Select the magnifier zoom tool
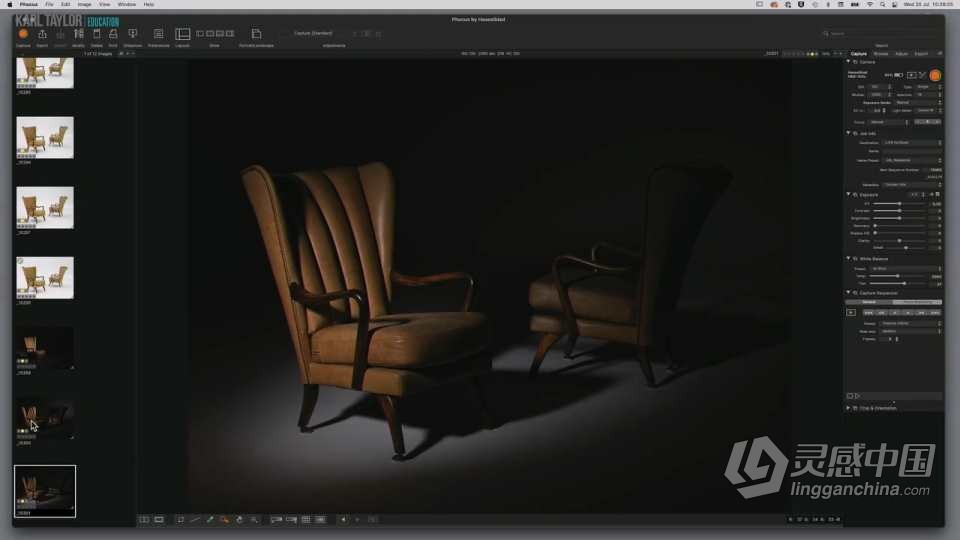The width and height of the screenshot is (960, 540). 254,519
